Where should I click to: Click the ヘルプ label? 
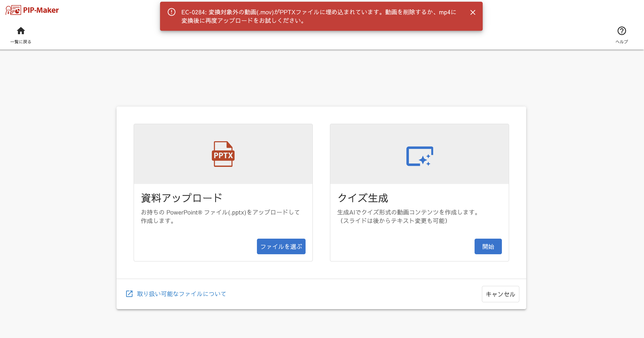click(x=622, y=42)
